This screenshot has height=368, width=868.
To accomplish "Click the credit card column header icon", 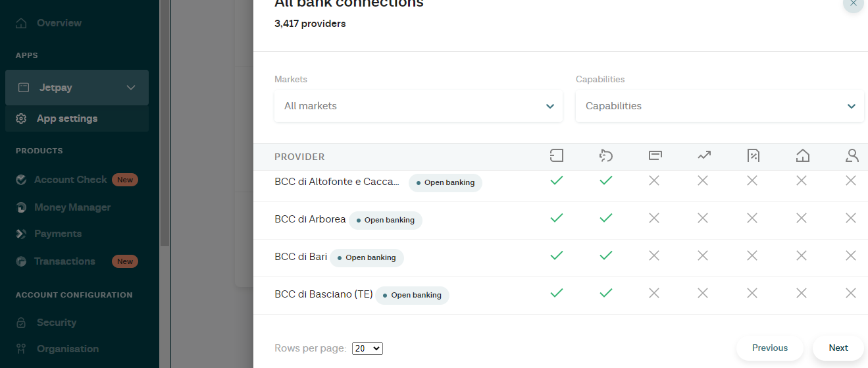I will click(x=655, y=156).
